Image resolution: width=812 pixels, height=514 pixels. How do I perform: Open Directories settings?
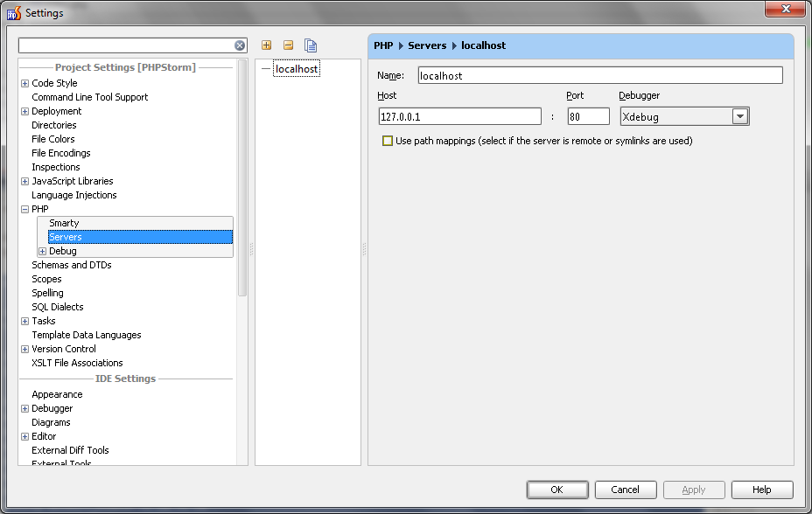[x=54, y=125]
